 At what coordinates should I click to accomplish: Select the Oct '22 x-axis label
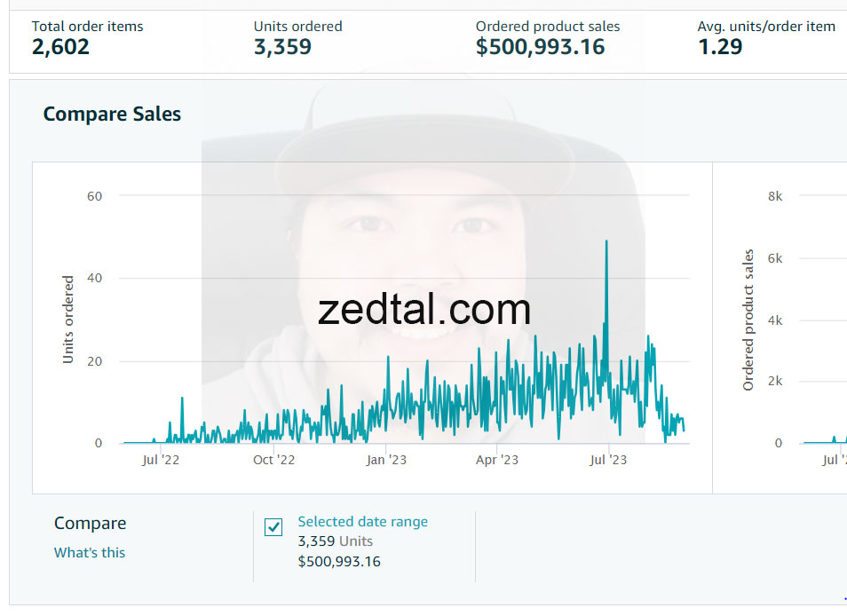273,460
